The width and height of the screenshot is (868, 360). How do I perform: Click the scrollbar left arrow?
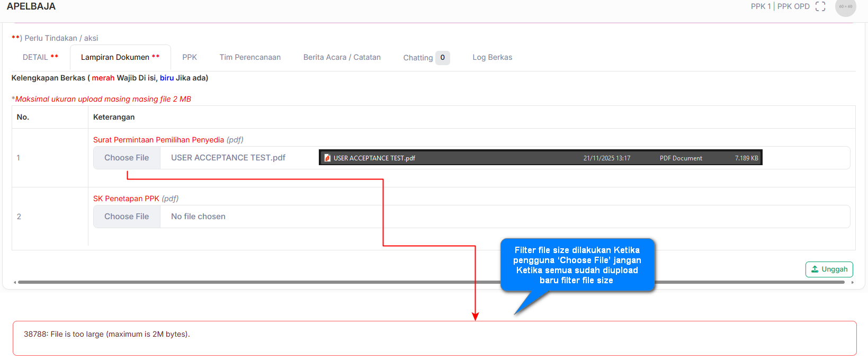point(14,282)
